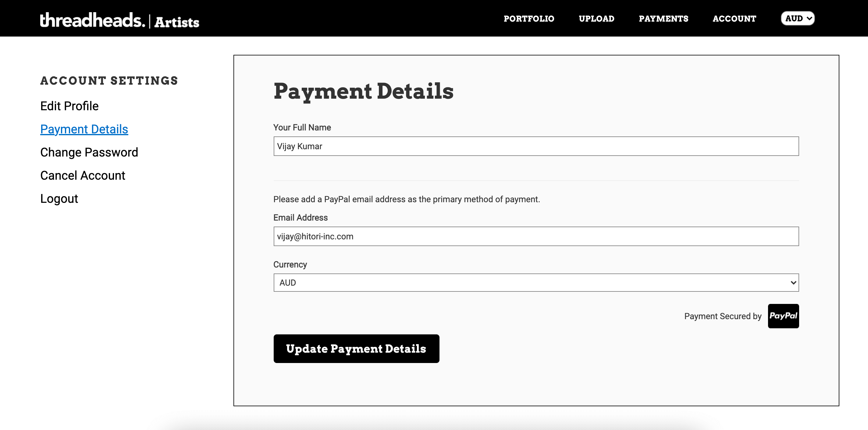Click Update Payment Details button
Screen dimensions: 868x430
click(356, 348)
